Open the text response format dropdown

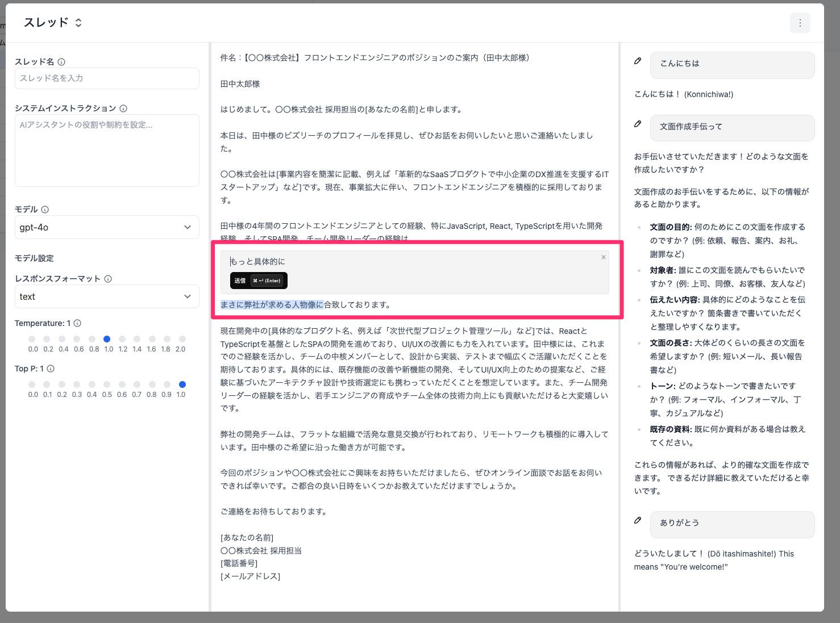(x=107, y=296)
